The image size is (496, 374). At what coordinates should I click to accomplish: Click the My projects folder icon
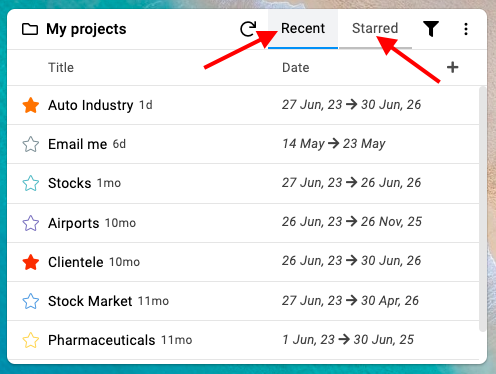30,29
